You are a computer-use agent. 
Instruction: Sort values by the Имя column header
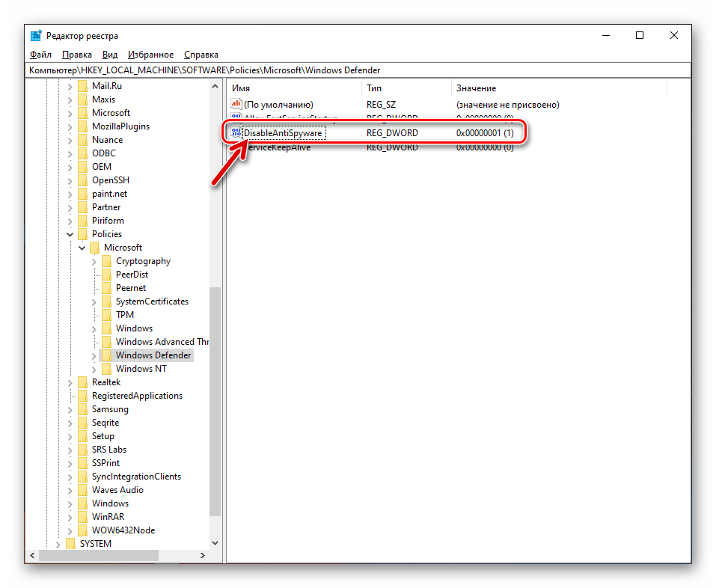point(295,88)
